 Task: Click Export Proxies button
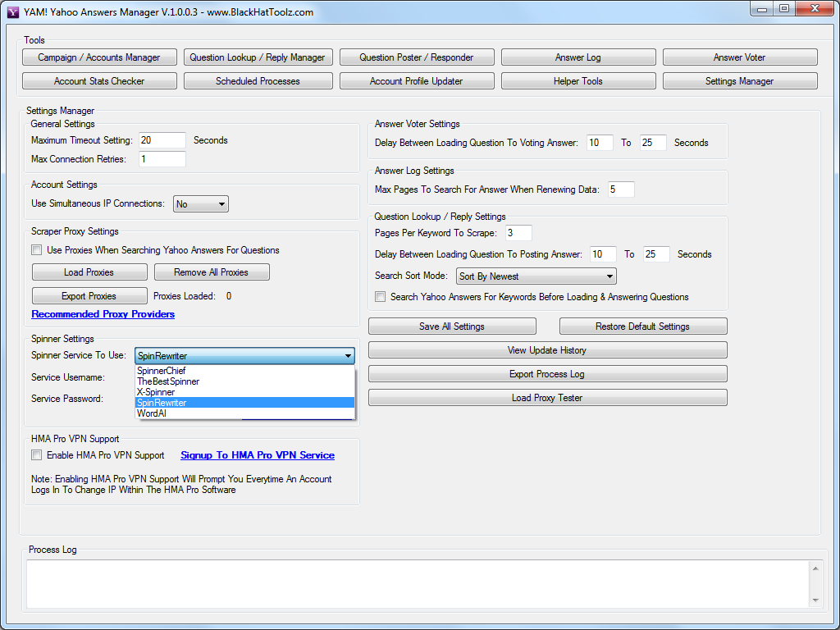coord(89,295)
